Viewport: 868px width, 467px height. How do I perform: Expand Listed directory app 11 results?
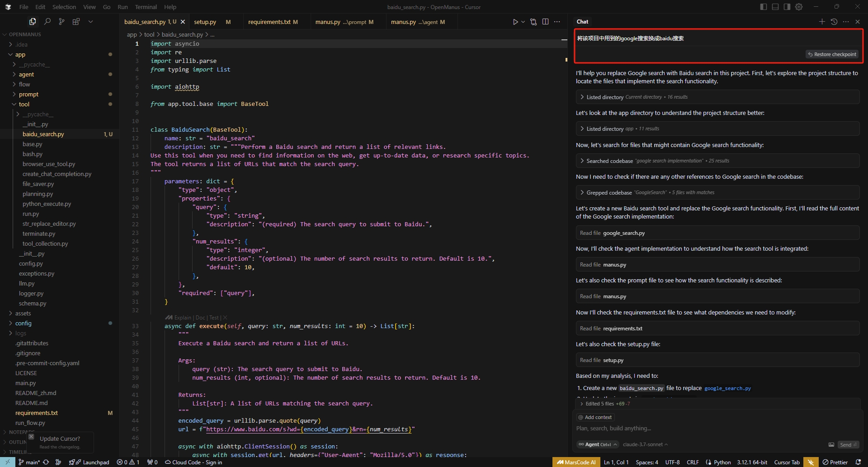717,129
